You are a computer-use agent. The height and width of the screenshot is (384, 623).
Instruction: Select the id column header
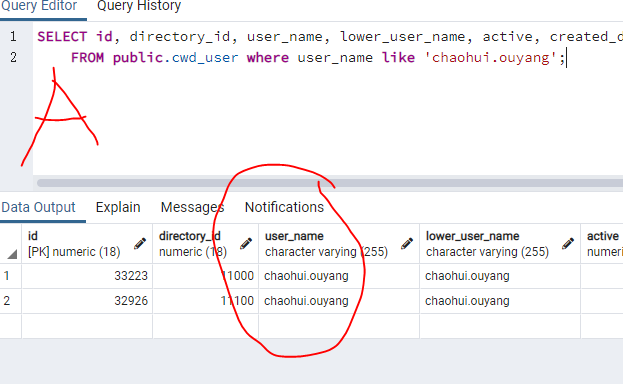[x=87, y=244]
